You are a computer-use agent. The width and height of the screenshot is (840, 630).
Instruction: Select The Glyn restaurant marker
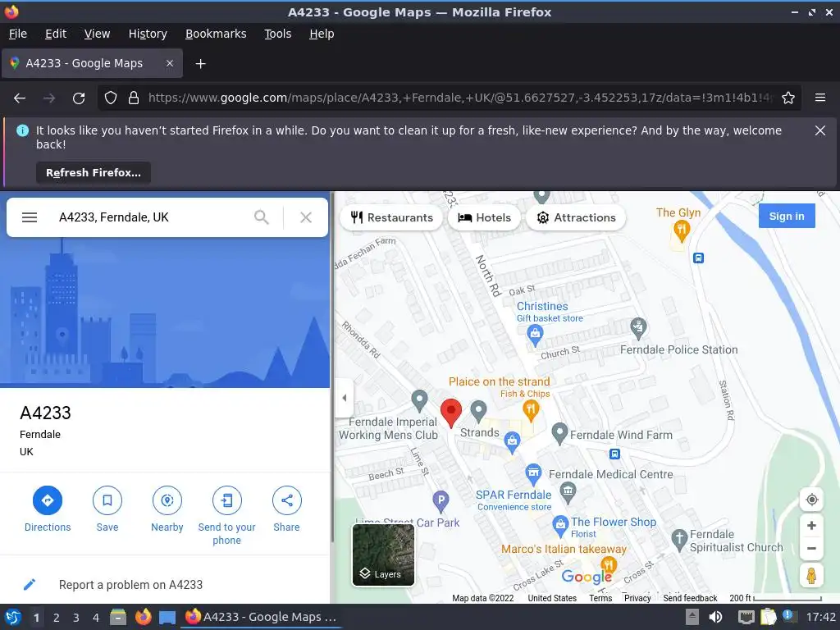[681, 232]
